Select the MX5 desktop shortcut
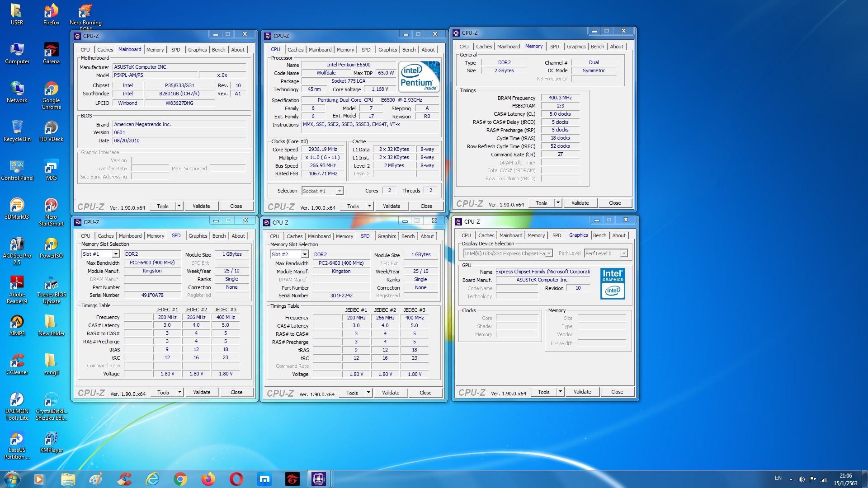868x488 pixels. pyautogui.click(x=51, y=170)
